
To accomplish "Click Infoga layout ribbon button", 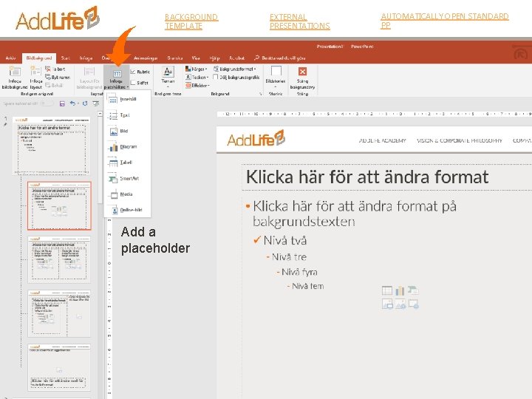I will pyautogui.click(x=36, y=78).
